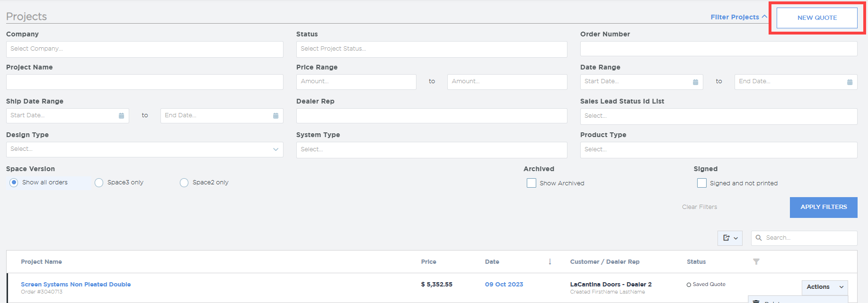Open the Product Type select box
868x303 pixels.
point(718,150)
